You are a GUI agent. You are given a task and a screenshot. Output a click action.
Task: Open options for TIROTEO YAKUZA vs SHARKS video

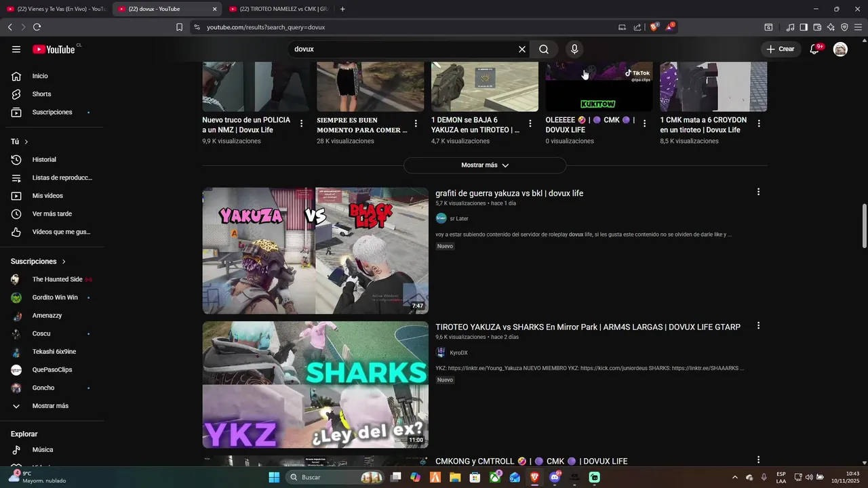(758, 326)
